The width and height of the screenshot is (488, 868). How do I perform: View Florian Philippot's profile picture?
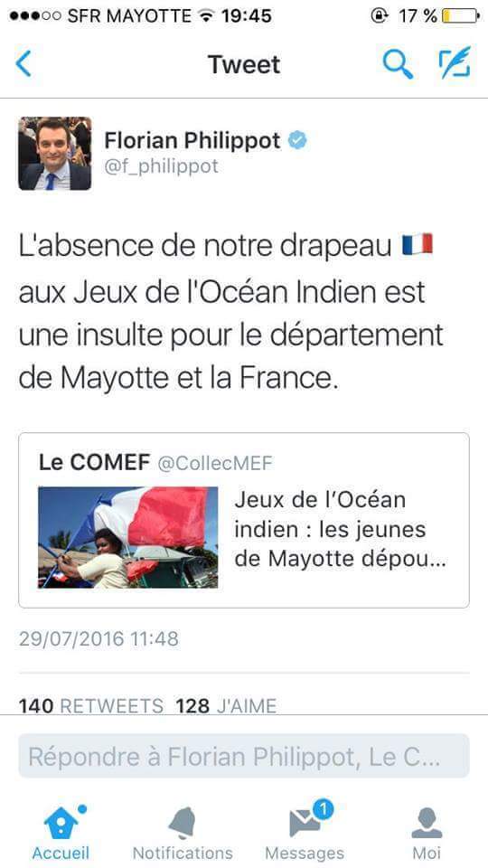tap(55, 154)
